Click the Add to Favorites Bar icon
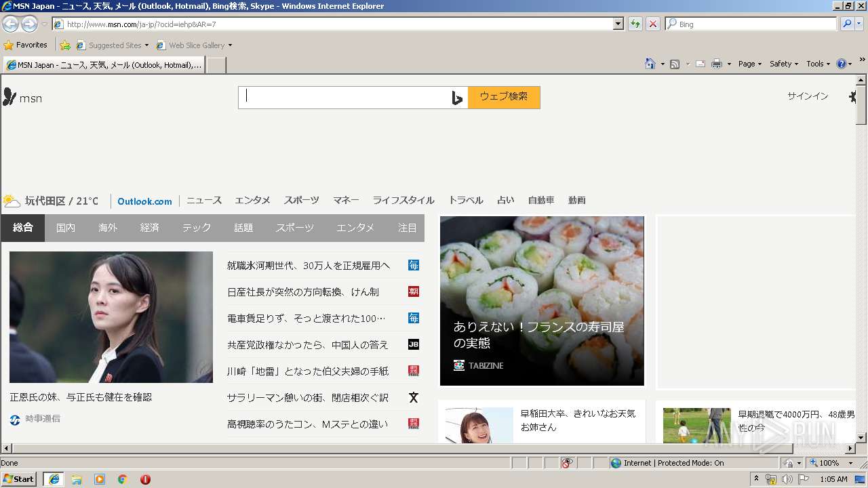 pyautogui.click(x=64, y=45)
